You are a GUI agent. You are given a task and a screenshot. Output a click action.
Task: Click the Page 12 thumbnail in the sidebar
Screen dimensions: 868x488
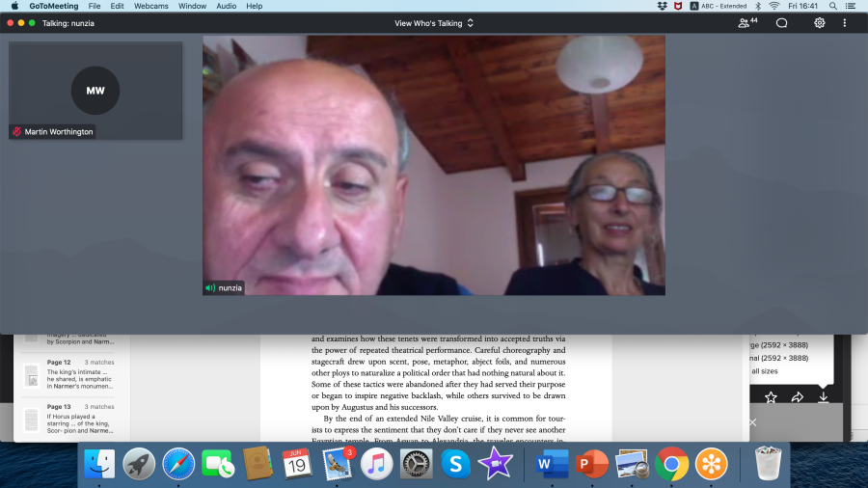tap(32, 376)
